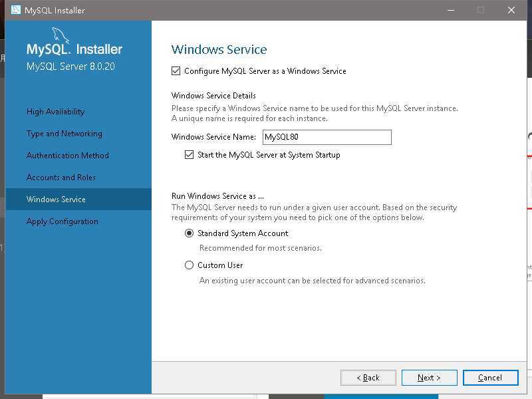Uncheck Configure MySQL Server as a Windows Service
Image resolution: width=532 pixels, height=399 pixels.
[176, 71]
